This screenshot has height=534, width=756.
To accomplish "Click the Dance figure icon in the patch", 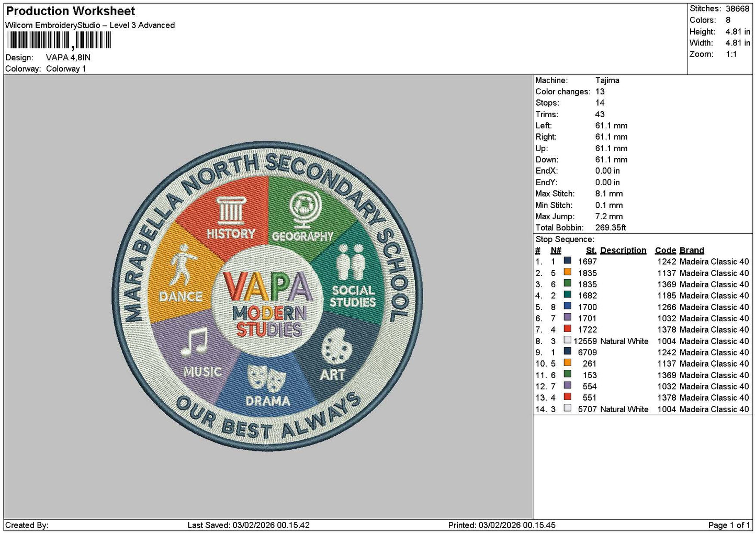I will tap(183, 265).
